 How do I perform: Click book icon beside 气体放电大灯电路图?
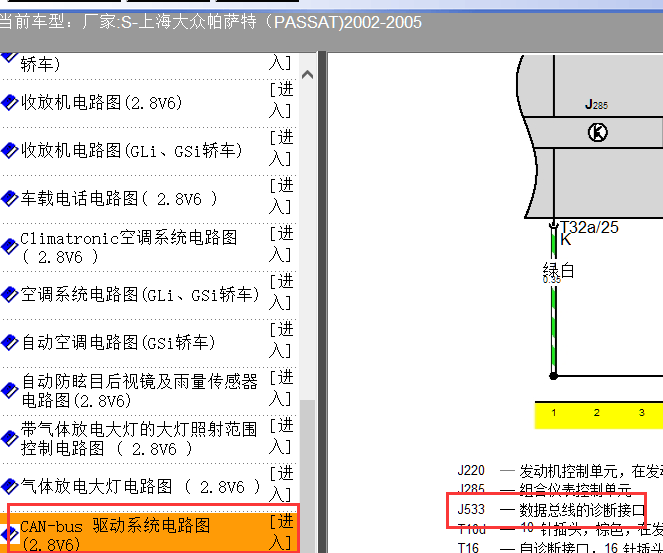coord(9,487)
